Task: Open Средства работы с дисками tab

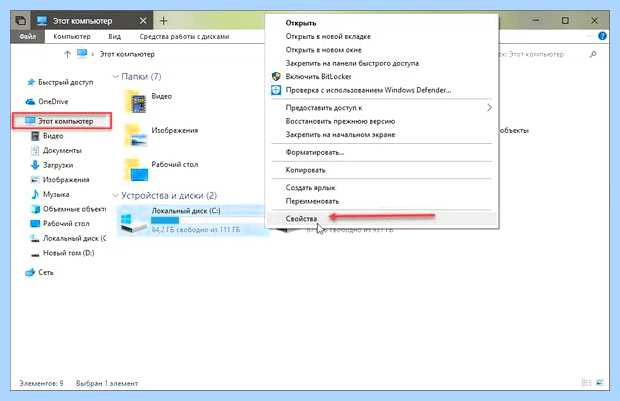Action: click(x=184, y=36)
